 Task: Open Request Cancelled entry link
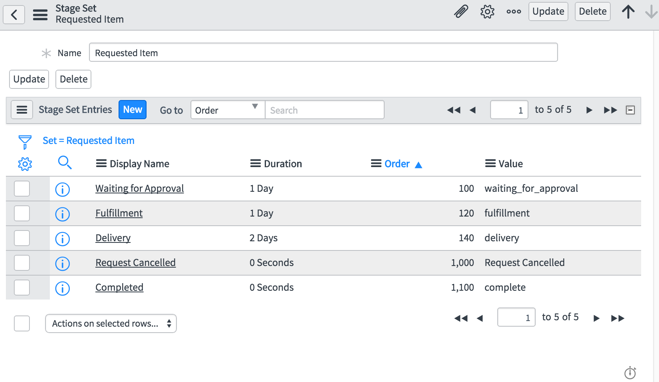click(135, 263)
